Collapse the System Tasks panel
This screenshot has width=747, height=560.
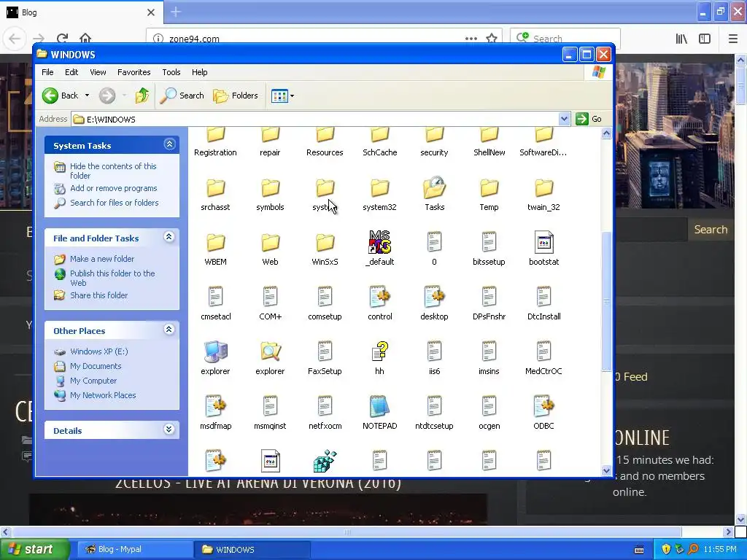pyautogui.click(x=169, y=144)
